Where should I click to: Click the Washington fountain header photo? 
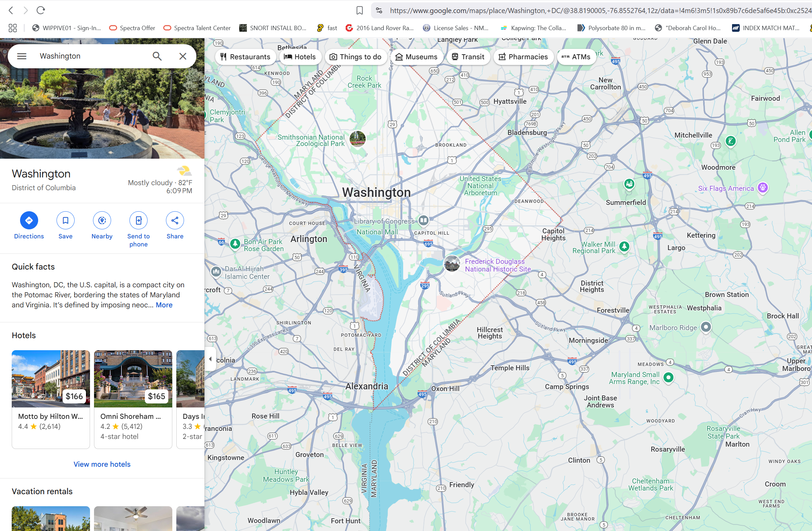click(x=102, y=113)
